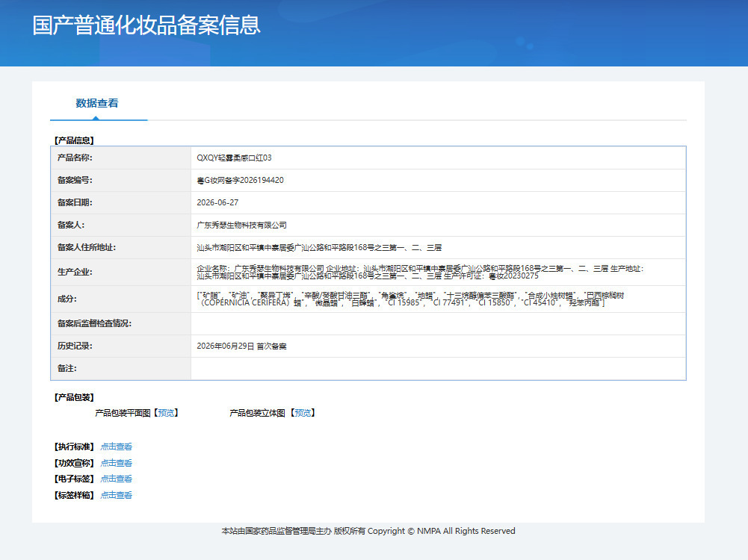Viewport: 748px width, 560px height.
Task: Click the 【标签样稿】 label
Action: coord(74,495)
